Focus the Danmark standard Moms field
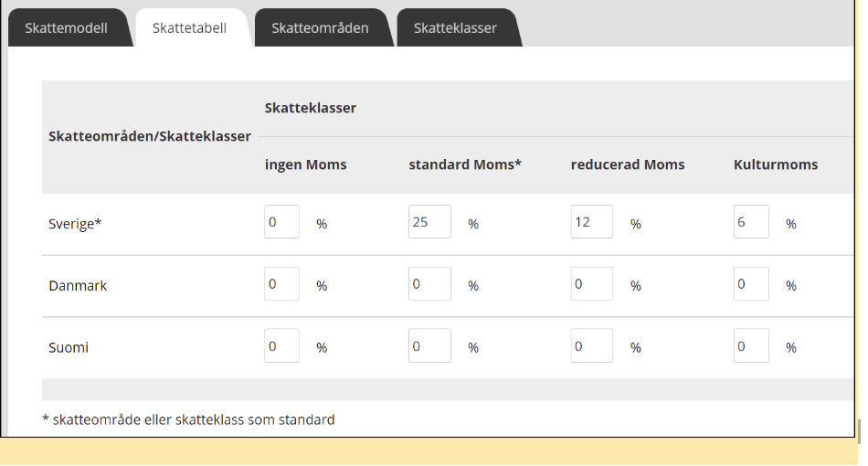Screen dimensions: 868x466 tap(429, 284)
